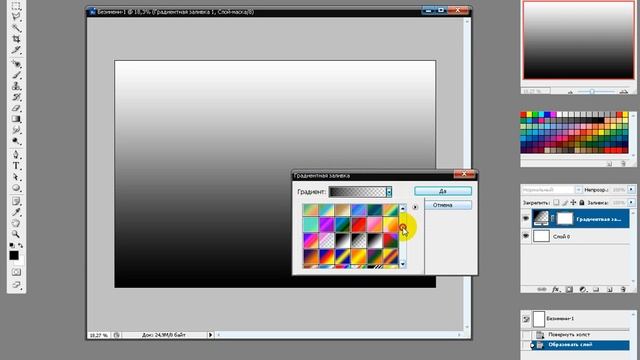Hide layer Слой 0 via its eye icon
Screen dimensions: 640x360
coord(526,236)
